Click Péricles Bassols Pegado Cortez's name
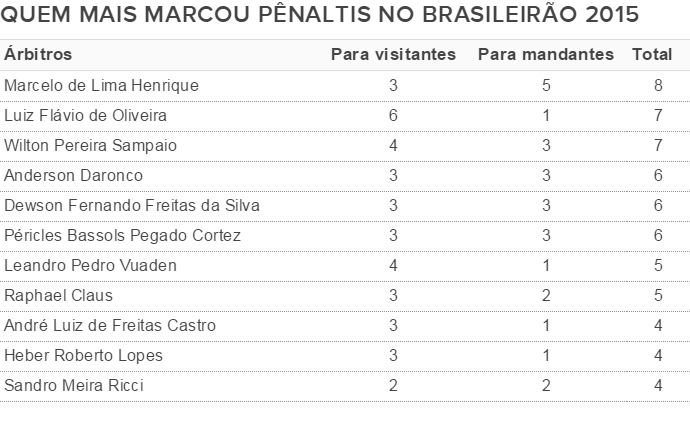The width and height of the screenshot is (690, 431). point(123,236)
